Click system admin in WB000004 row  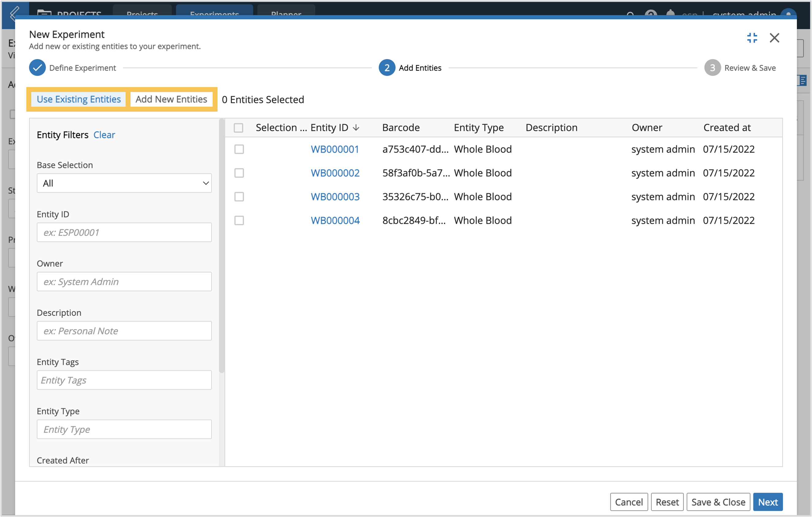click(663, 220)
